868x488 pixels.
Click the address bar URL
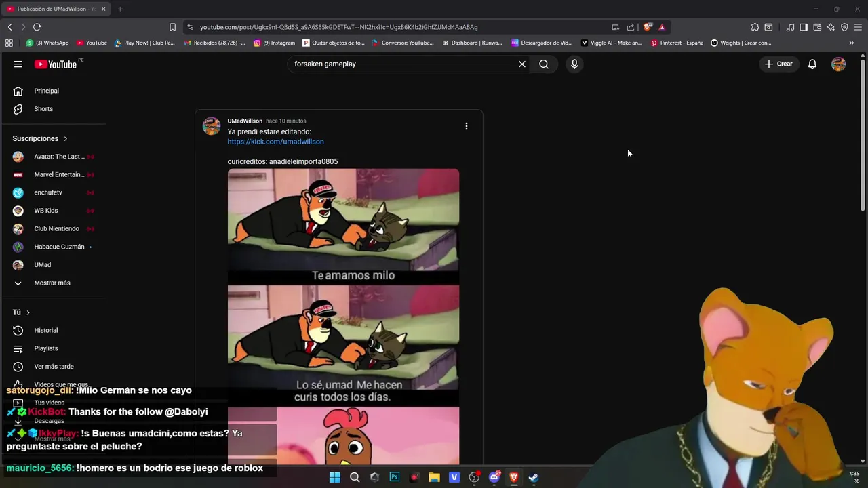(339, 27)
